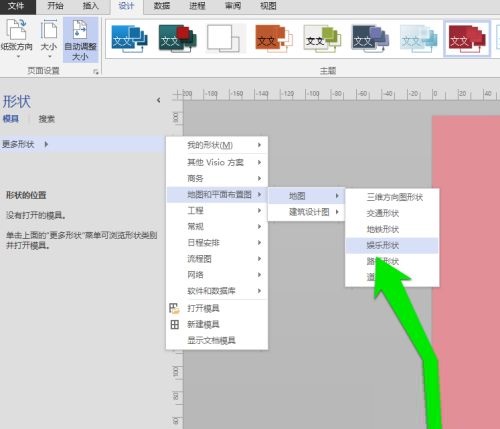500x429 pixels.
Task: Apply the green and white theme
Action: pyautogui.click(x=322, y=39)
